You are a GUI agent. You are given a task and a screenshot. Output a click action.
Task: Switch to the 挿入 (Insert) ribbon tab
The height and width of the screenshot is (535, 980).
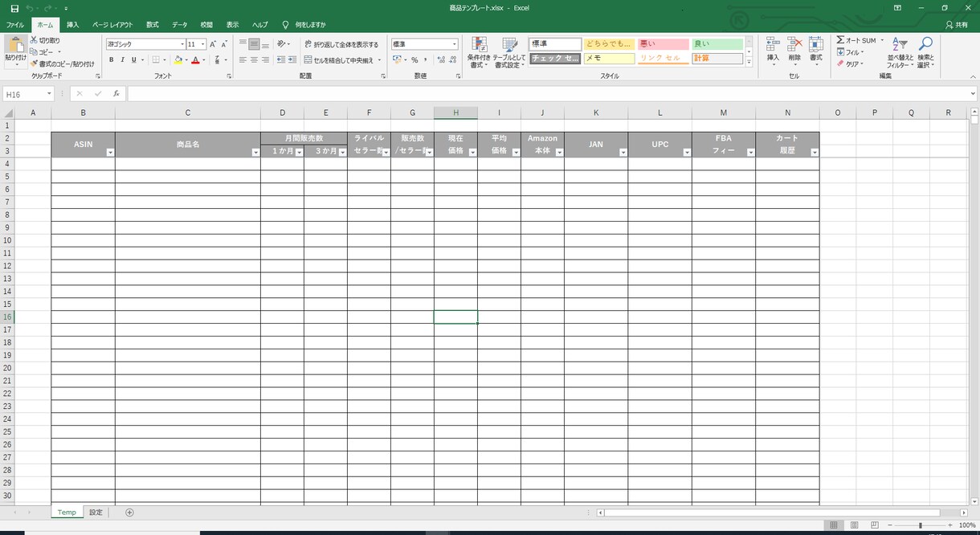click(72, 25)
